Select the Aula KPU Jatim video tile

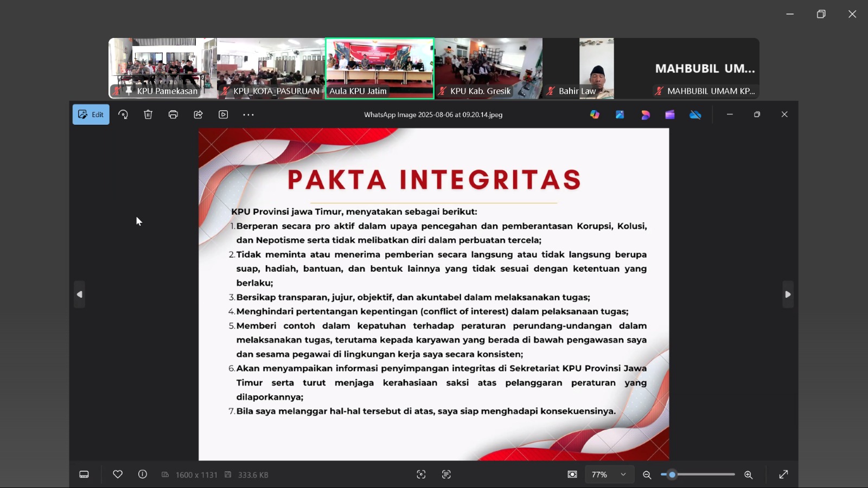(x=380, y=68)
